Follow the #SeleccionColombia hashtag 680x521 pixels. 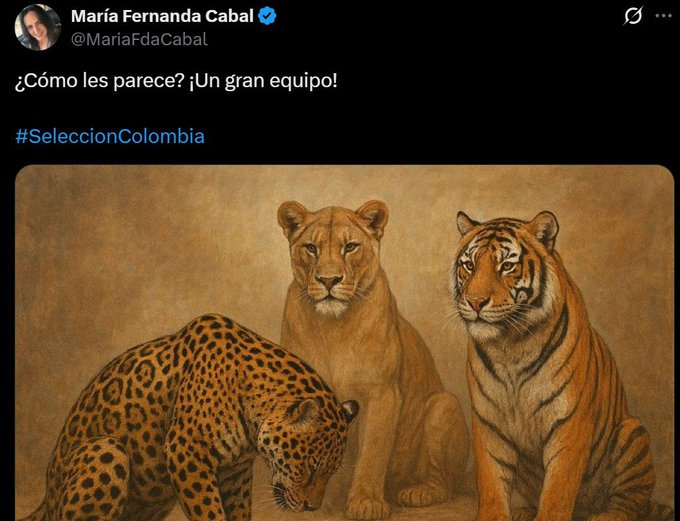(110, 136)
